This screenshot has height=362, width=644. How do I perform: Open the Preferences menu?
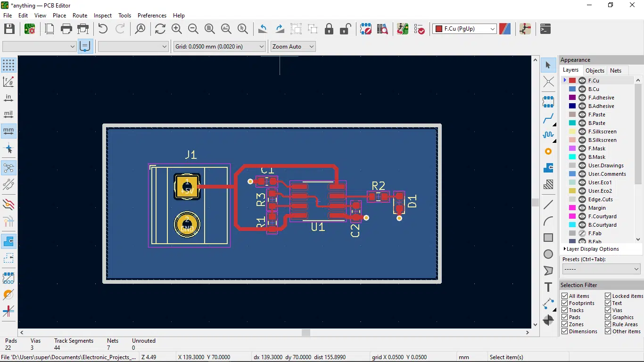tap(152, 16)
